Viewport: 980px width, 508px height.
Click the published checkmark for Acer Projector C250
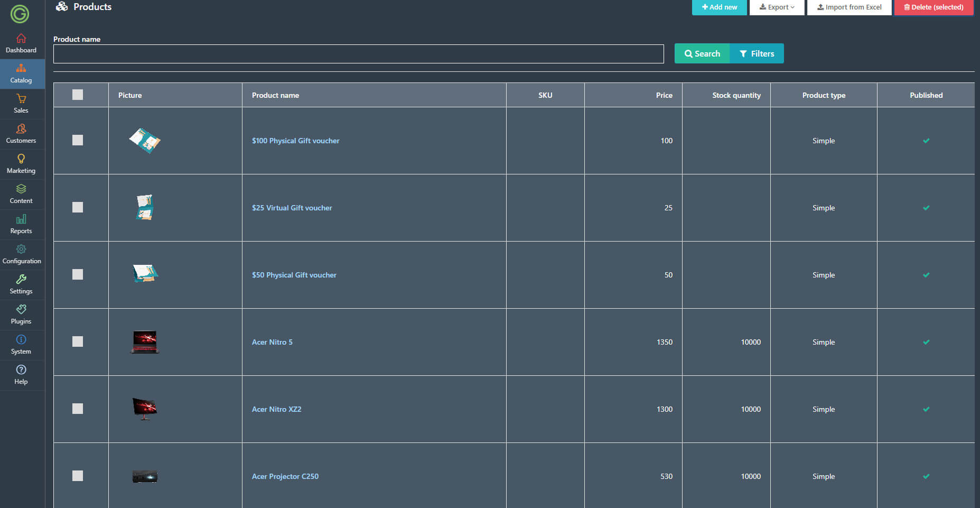click(x=926, y=476)
